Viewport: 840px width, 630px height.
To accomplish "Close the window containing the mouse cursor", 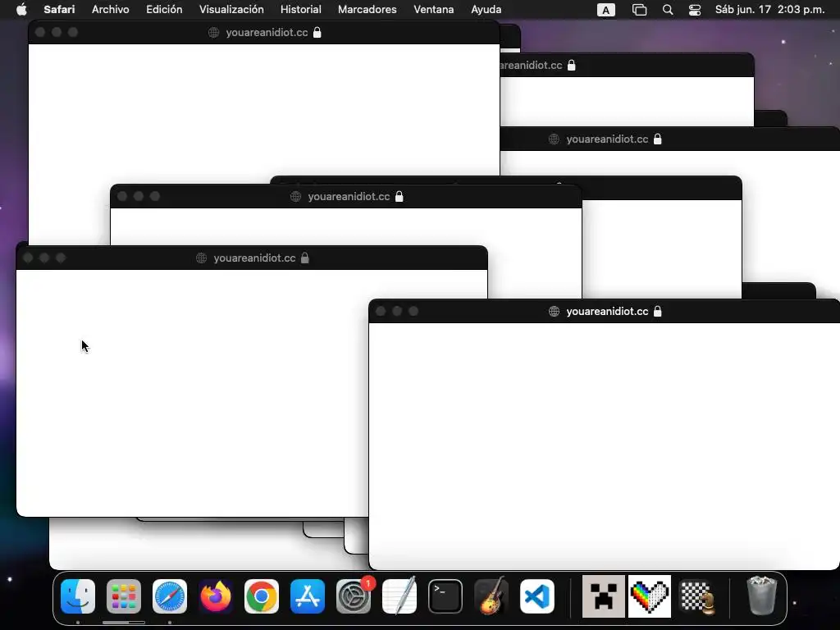I will click(x=28, y=258).
